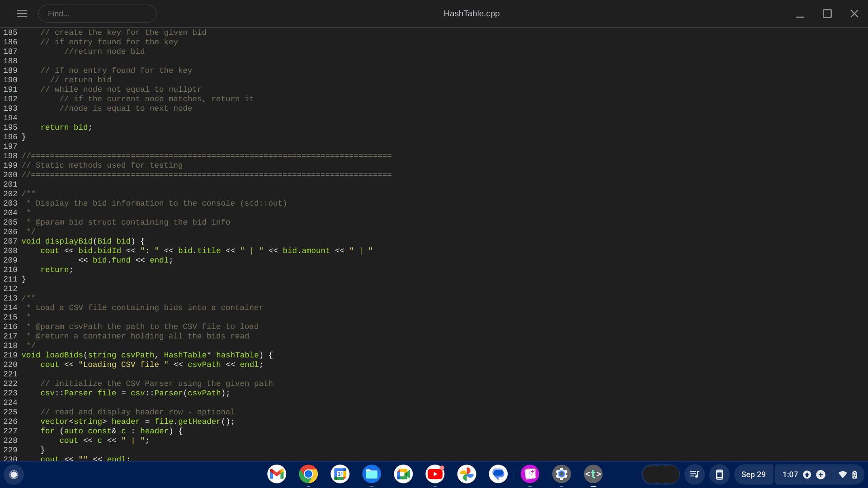Open ChromeOS Settings from the shelf
The image size is (868, 488).
[561, 474]
